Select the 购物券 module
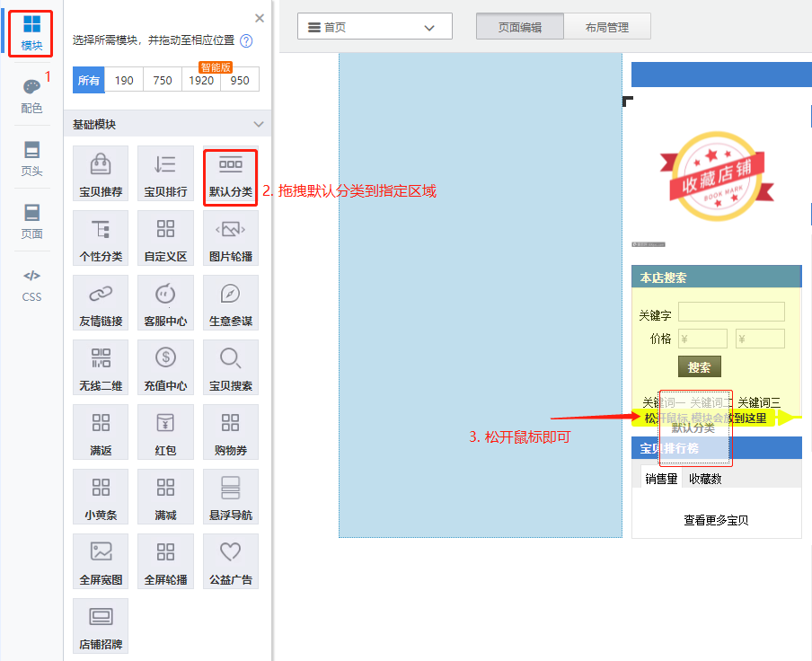This screenshot has width=812, height=661. tap(231, 432)
